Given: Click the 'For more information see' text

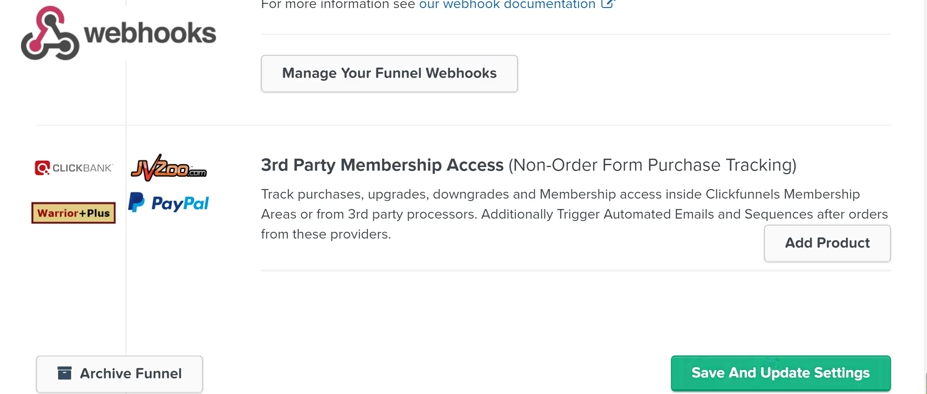Looking at the screenshot, I should (338, 4).
